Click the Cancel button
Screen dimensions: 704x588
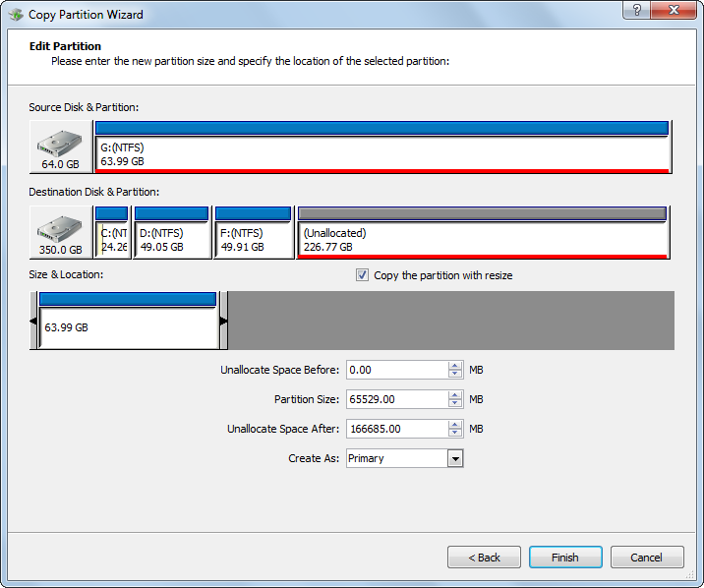(647, 558)
